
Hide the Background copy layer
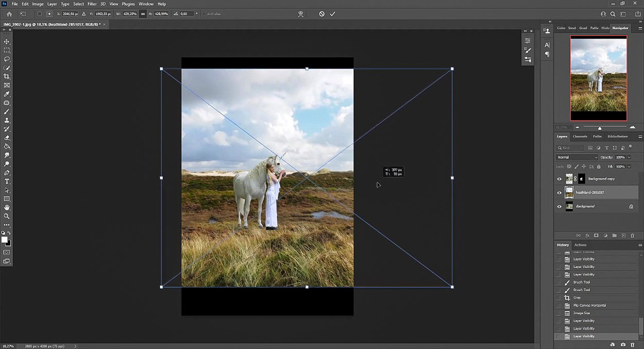click(560, 179)
